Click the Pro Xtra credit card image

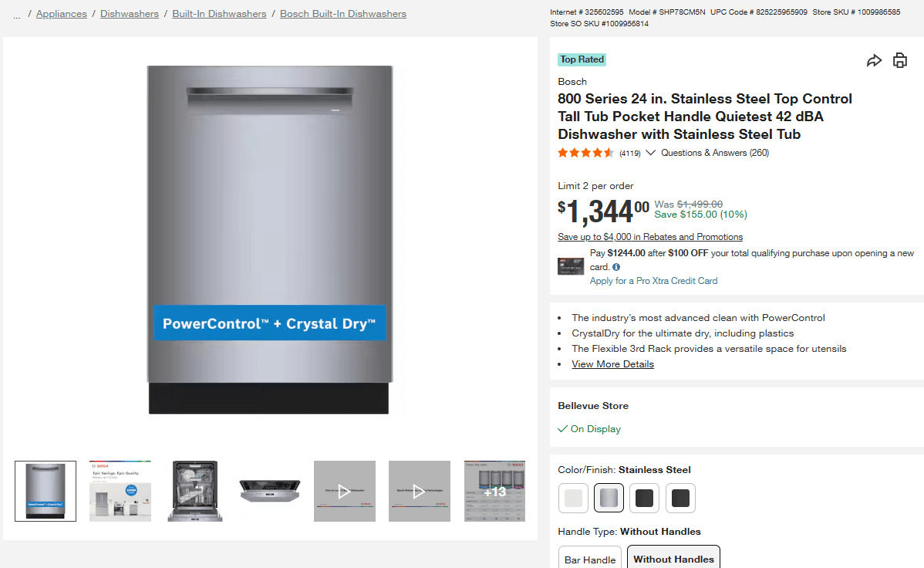pyautogui.click(x=571, y=265)
